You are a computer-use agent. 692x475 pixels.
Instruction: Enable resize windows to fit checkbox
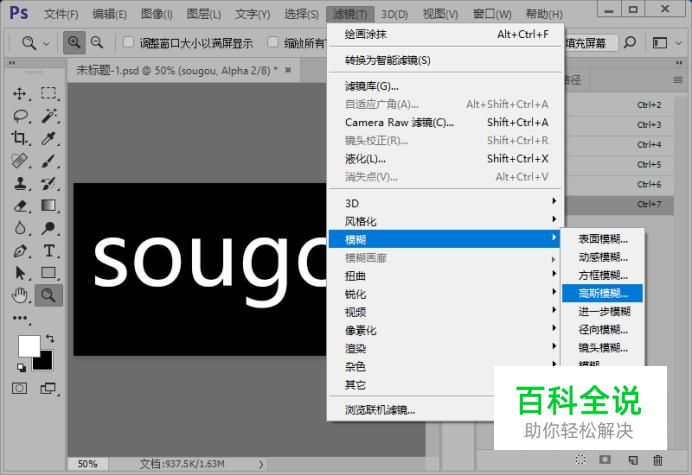[x=128, y=42]
